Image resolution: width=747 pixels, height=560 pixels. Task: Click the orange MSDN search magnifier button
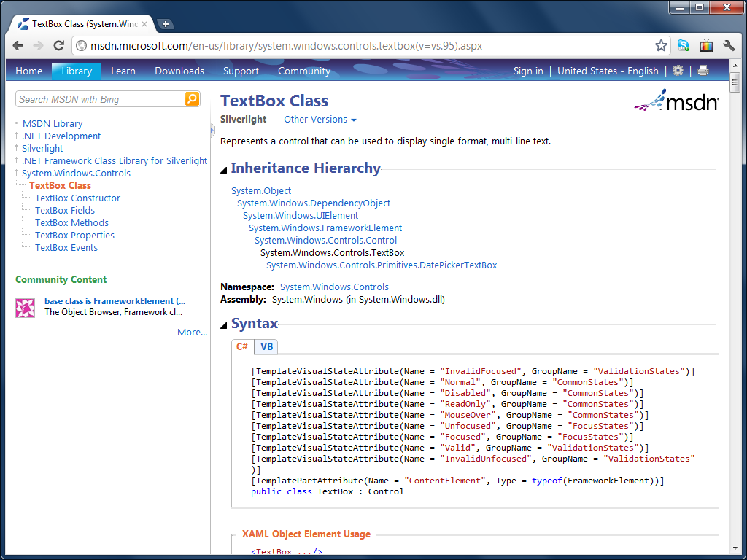click(192, 99)
